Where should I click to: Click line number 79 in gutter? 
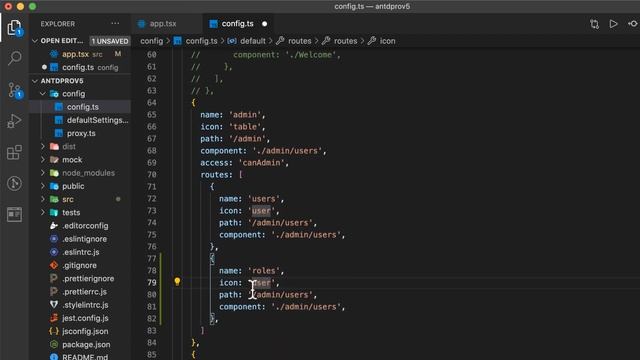pos(151,282)
